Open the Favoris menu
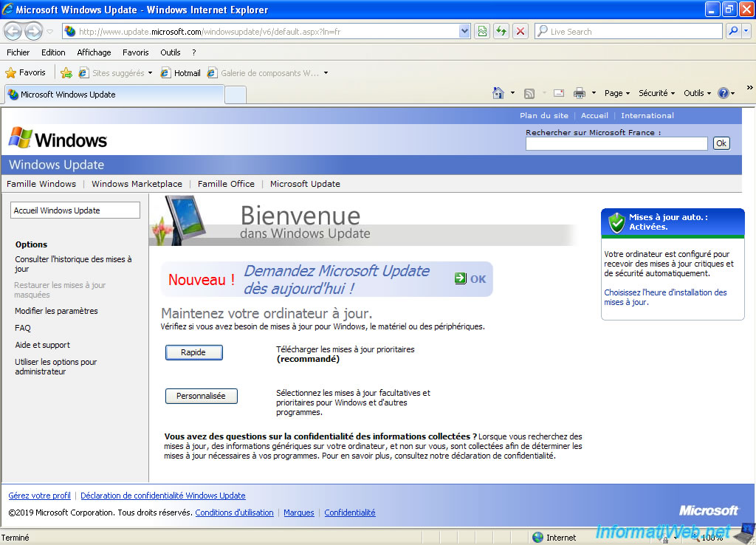 click(x=136, y=52)
